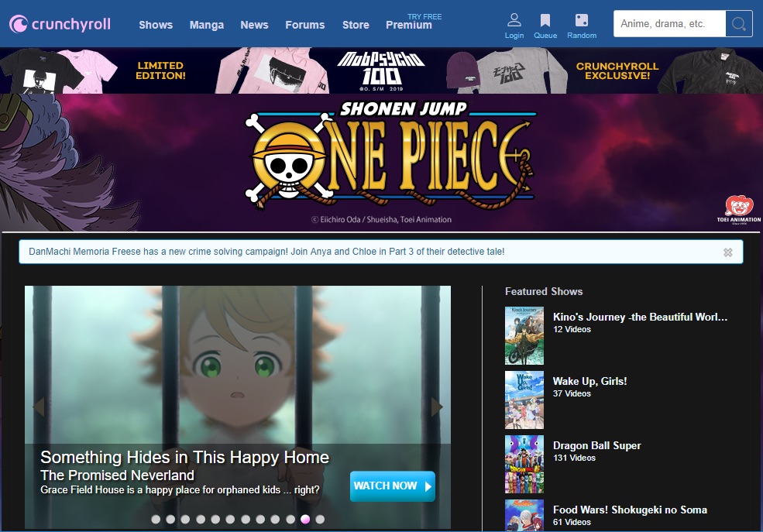Click 12 Videos under Kino's Journey

pyautogui.click(x=572, y=330)
